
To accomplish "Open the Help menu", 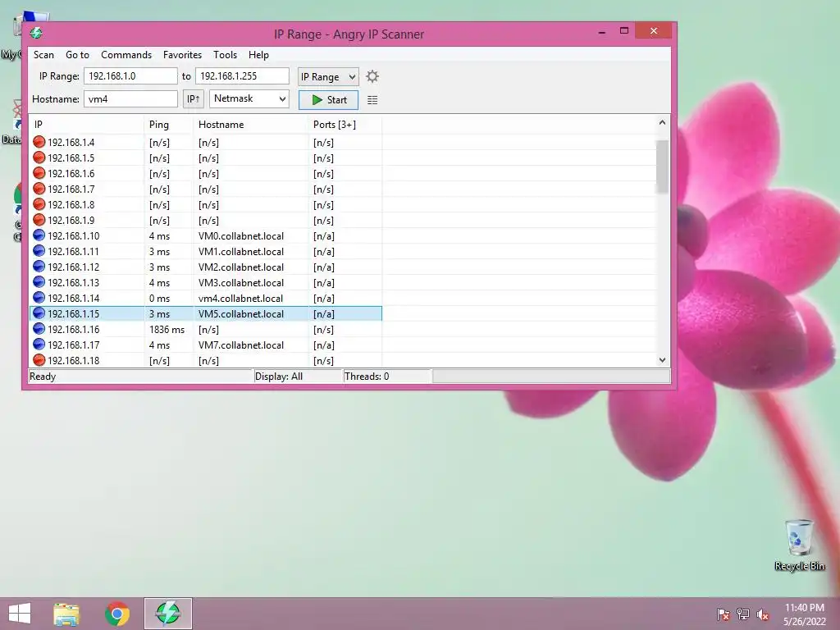I will coord(258,55).
